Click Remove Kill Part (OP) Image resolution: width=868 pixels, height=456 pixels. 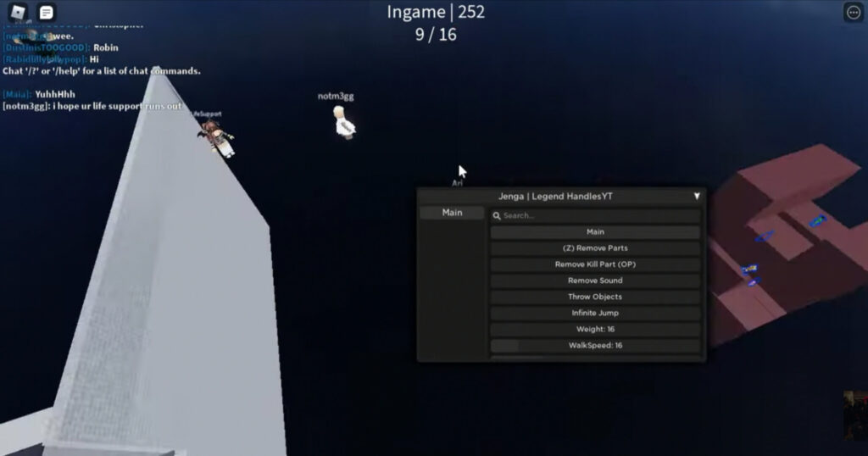(595, 264)
